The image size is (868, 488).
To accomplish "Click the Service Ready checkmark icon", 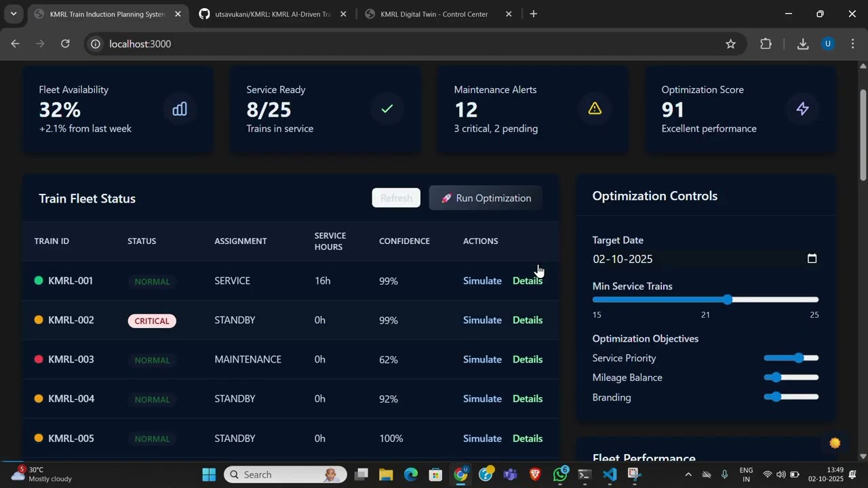I will [x=387, y=109].
